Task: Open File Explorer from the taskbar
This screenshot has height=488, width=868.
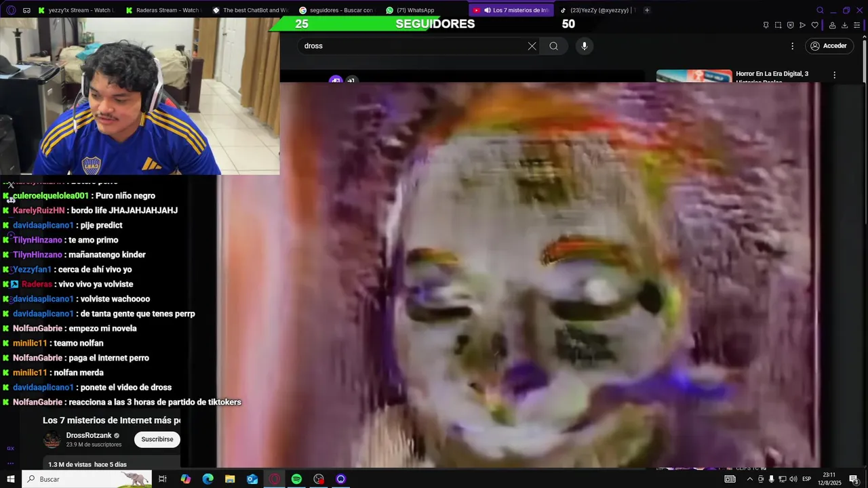Action: [x=230, y=479]
